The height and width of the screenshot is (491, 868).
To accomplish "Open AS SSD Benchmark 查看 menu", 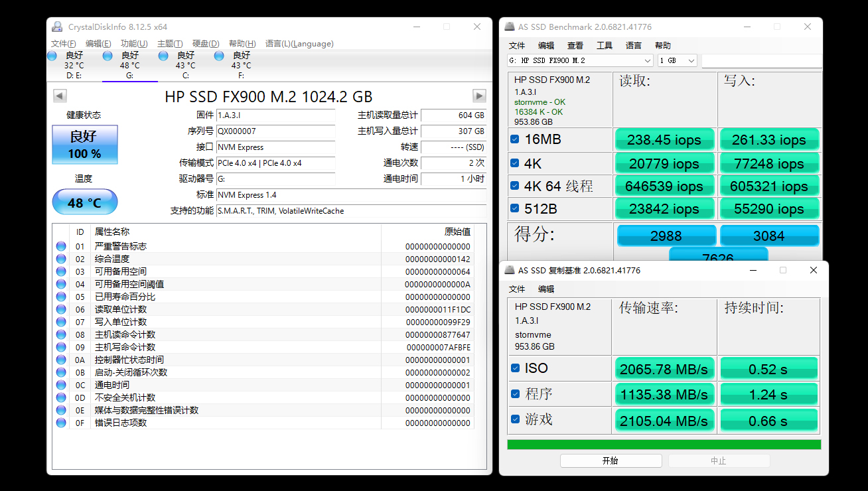I will (575, 46).
